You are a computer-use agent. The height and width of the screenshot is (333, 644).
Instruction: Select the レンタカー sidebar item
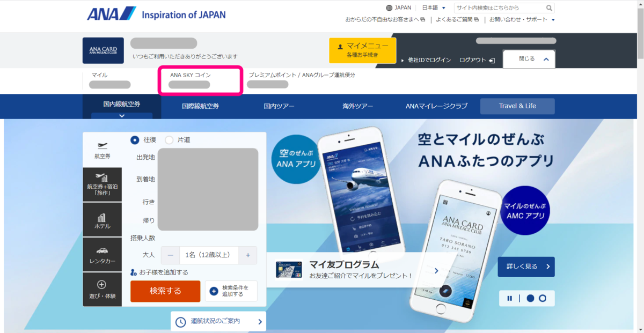102,255
